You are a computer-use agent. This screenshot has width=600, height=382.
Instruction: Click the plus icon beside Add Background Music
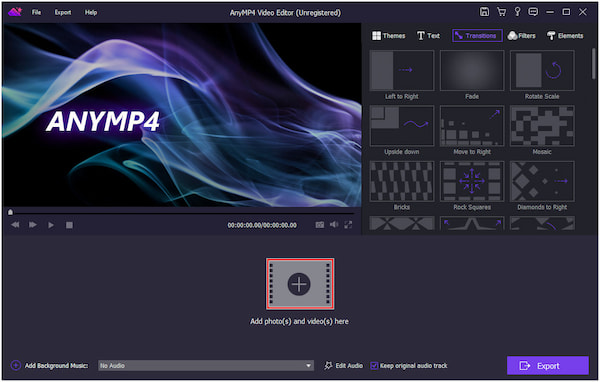coord(16,365)
